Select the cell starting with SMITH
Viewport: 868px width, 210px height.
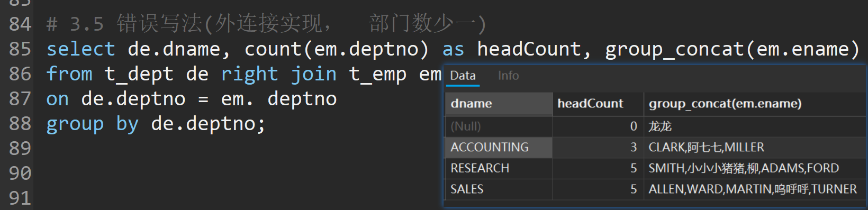[x=755, y=168]
